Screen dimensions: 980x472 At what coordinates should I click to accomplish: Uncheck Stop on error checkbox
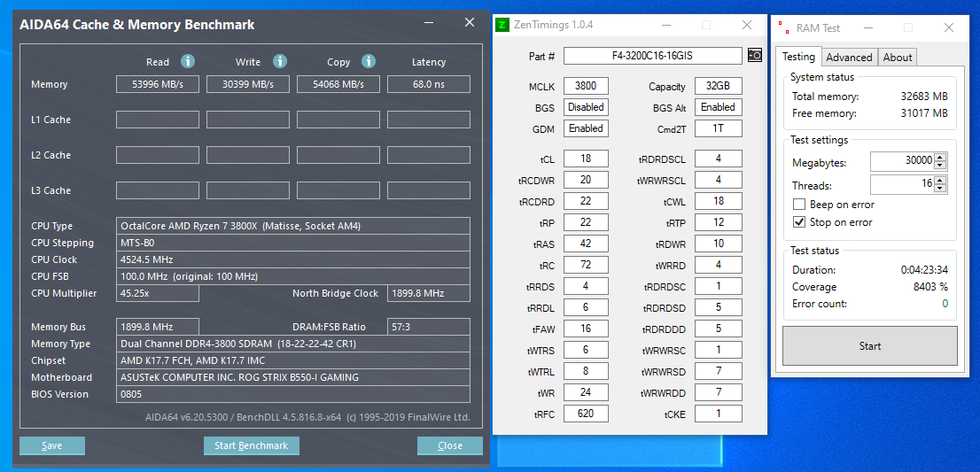coord(798,221)
